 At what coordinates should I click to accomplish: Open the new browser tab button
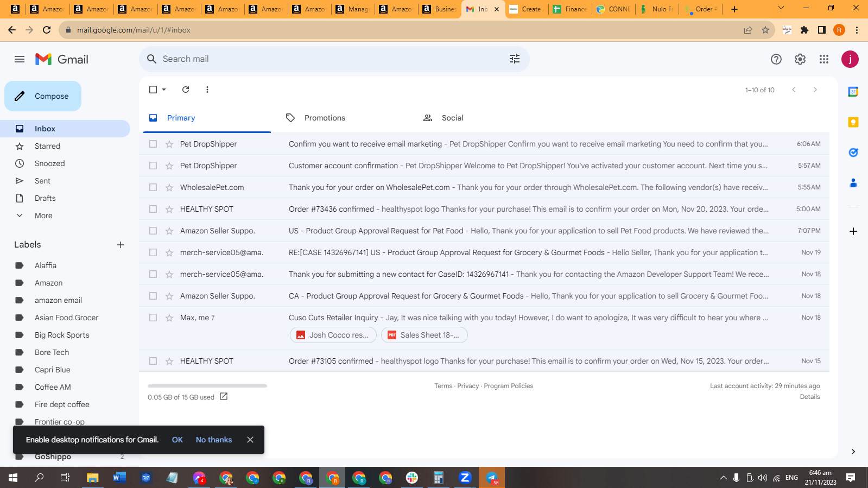tap(734, 9)
